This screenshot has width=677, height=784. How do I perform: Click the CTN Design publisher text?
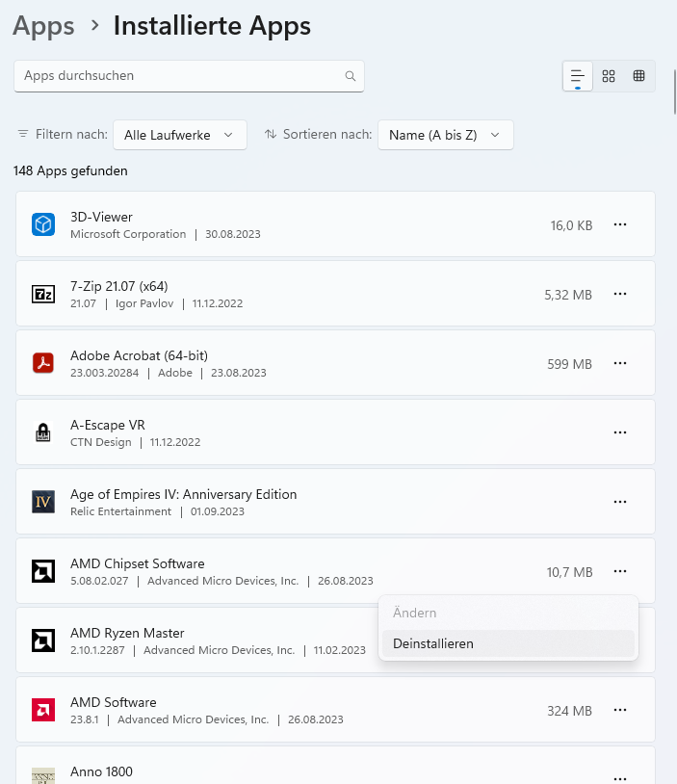pos(101,442)
